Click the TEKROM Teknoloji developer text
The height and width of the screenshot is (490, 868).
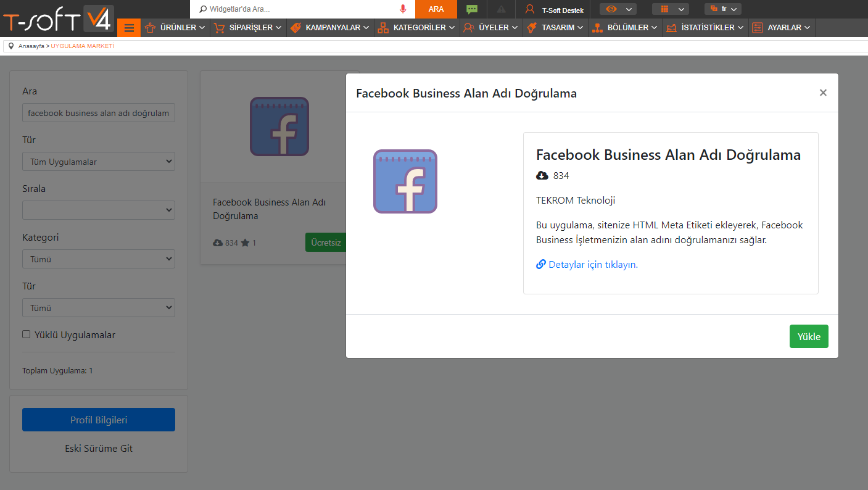pos(576,200)
